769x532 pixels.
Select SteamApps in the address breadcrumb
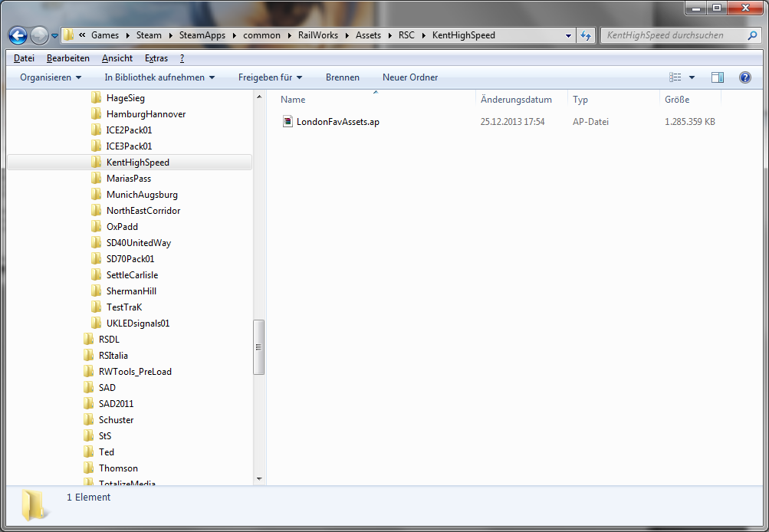(x=202, y=35)
